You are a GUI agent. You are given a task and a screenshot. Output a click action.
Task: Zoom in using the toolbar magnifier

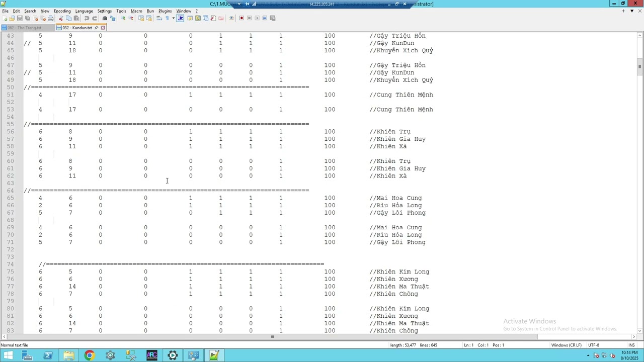123,18
